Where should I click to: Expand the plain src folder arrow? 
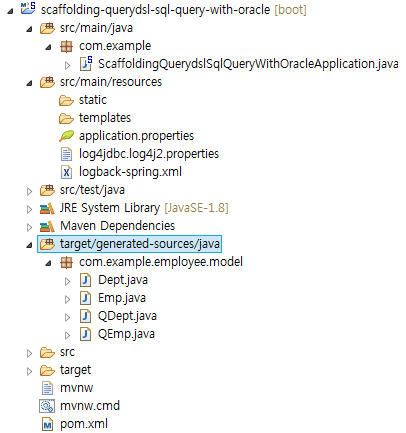(x=29, y=353)
